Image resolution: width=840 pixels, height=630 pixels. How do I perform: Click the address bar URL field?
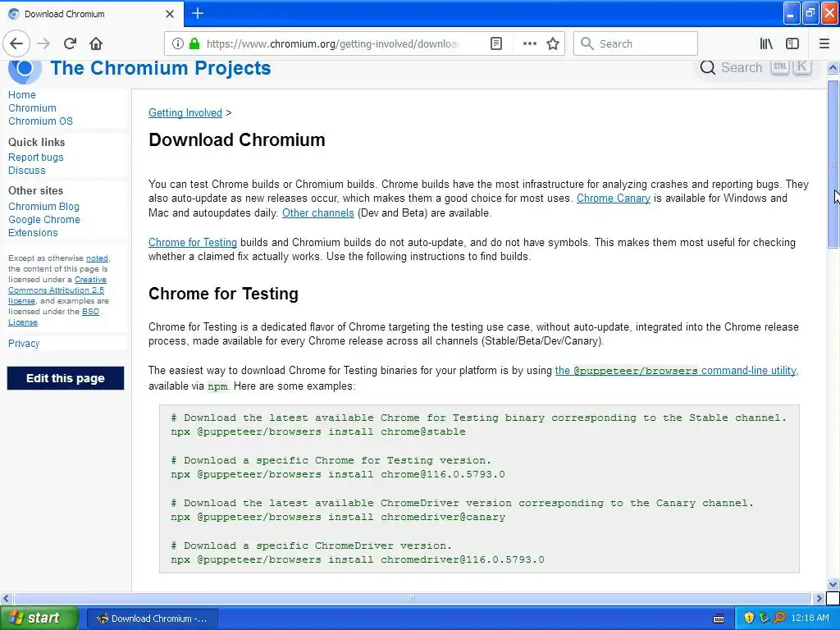(x=332, y=44)
